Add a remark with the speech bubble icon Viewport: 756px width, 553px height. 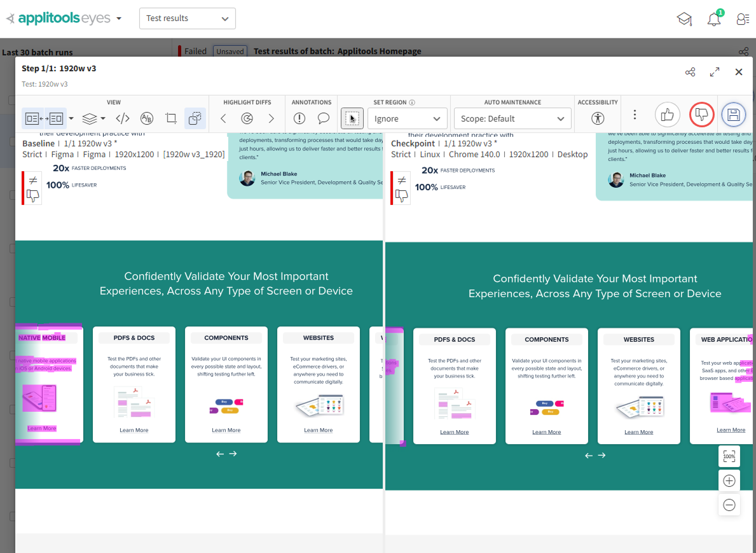point(323,118)
